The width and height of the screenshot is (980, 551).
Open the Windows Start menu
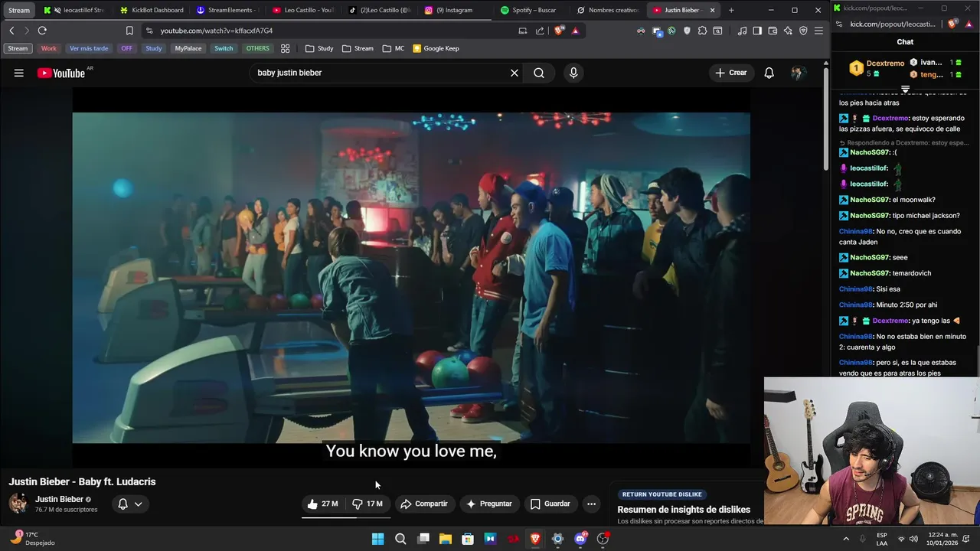point(378,539)
